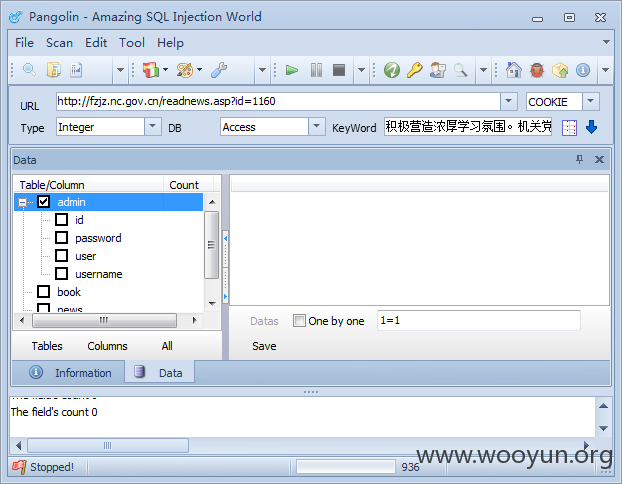Uncheck the admin table checkbox

[43, 202]
